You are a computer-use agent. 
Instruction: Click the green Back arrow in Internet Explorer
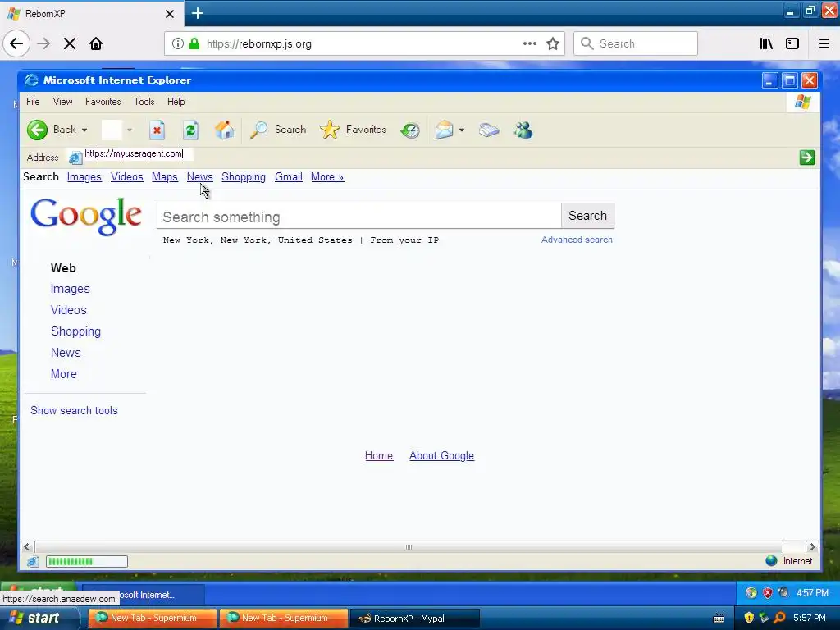click(38, 130)
